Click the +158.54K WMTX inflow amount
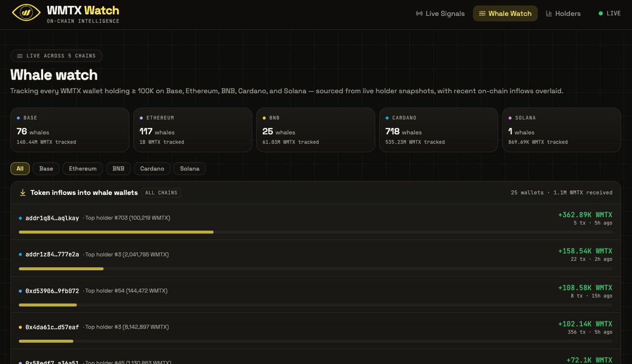Viewport: 632px width, 364px height. (585, 251)
